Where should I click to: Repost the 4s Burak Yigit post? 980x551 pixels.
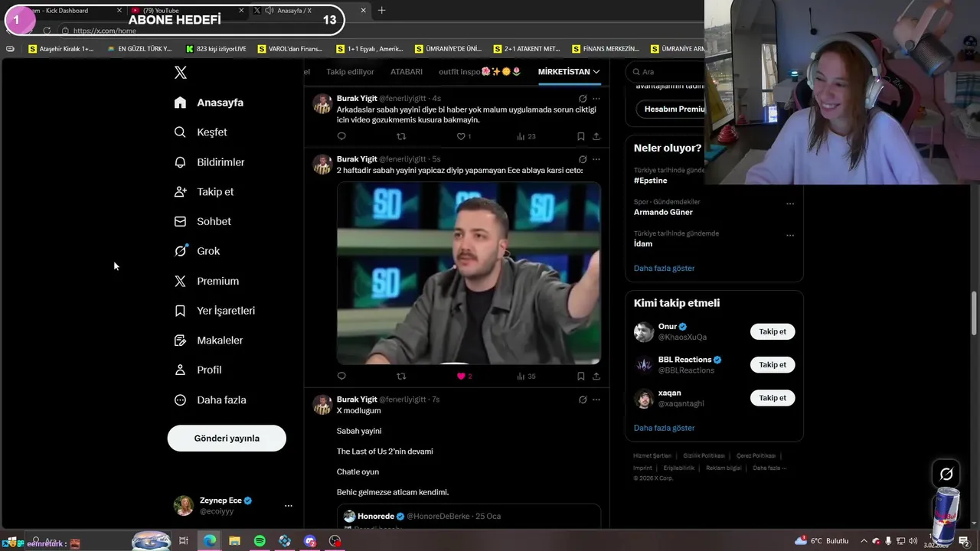coord(401,136)
